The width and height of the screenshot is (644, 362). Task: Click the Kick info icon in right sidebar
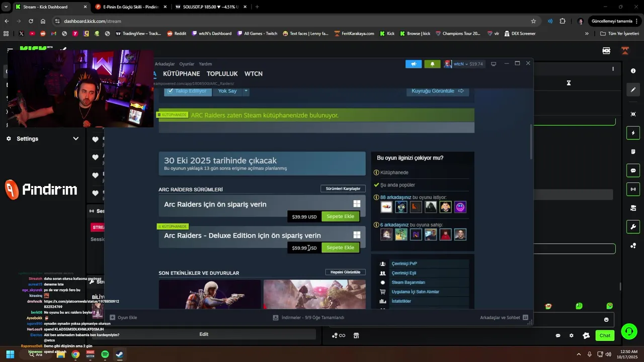click(x=633, y=71)
